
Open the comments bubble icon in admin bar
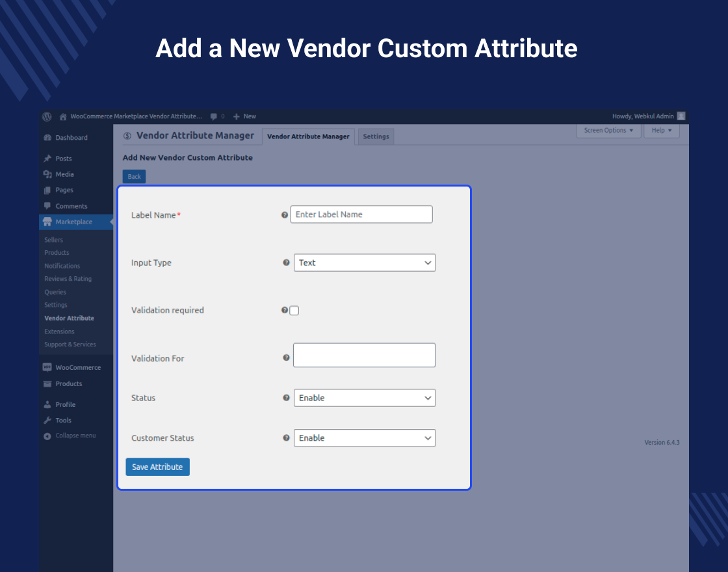(x=214, y=116)
